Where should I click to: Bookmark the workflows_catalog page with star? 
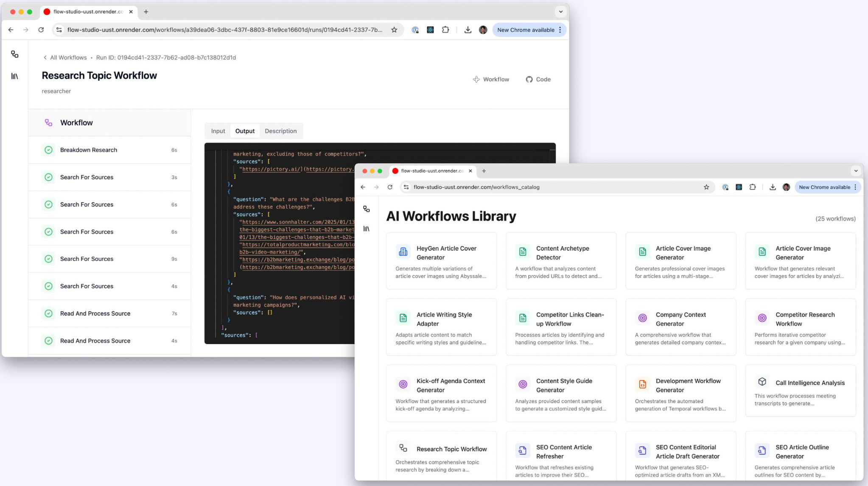point(706,187)
